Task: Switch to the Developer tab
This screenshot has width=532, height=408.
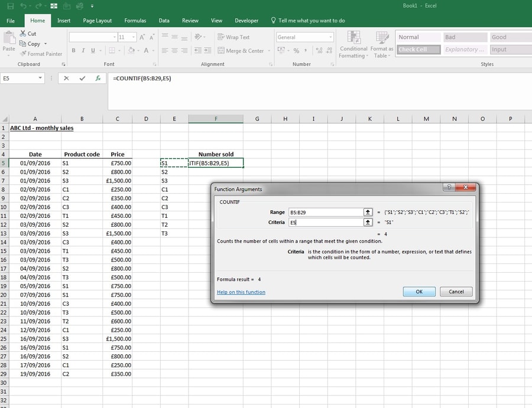Action: pos(246,21)
